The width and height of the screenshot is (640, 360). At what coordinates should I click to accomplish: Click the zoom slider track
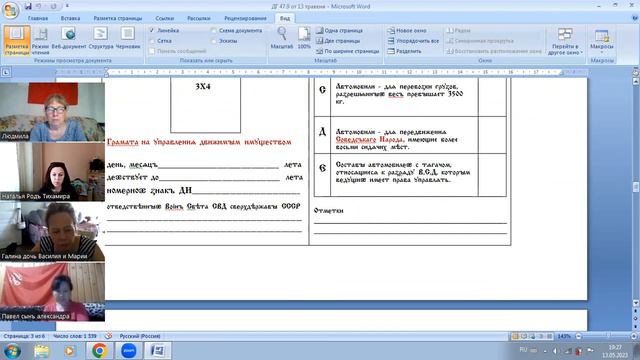coord(606,336)
